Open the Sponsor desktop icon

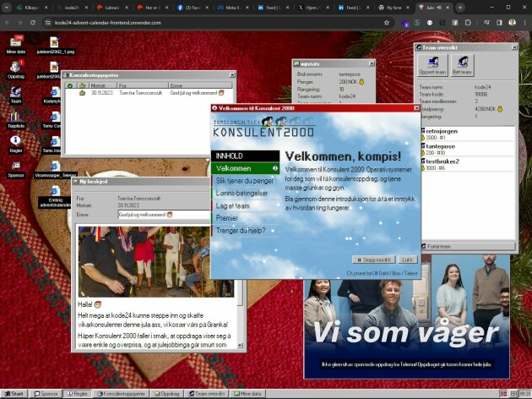pos(15,169)
